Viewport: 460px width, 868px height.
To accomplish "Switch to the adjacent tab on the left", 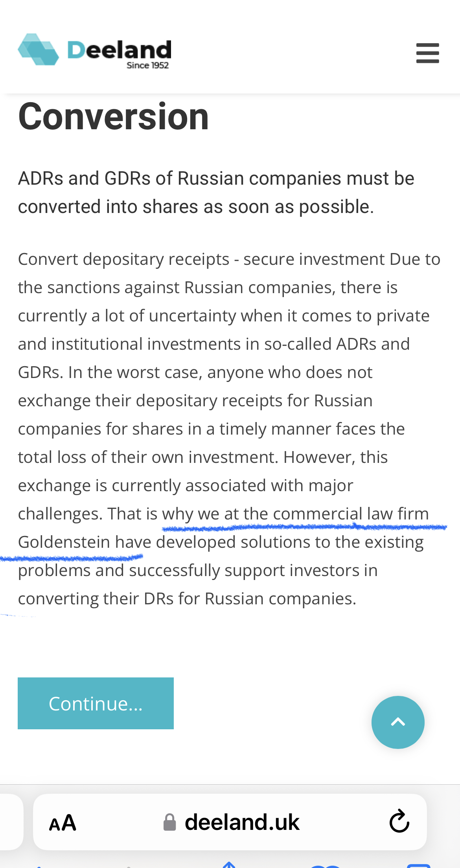I will point(11,822).
